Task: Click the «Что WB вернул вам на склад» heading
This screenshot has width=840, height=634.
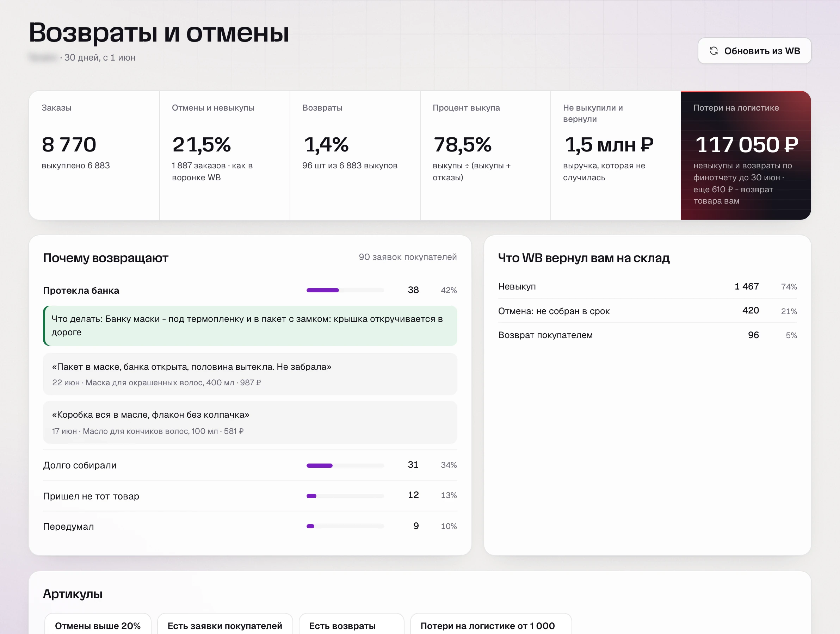Action: 584,258
